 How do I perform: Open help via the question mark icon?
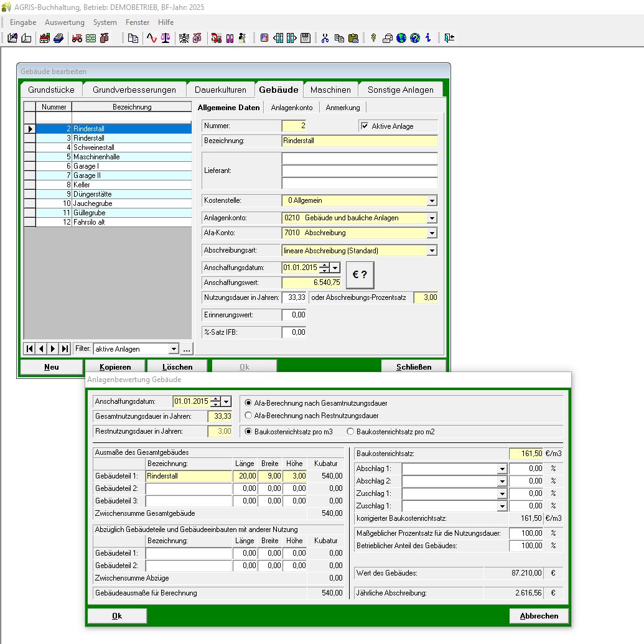414,38
